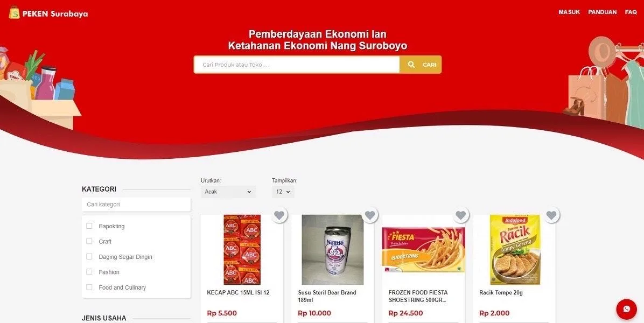The image size is (644, 323).
Task: Enable the Craft category checkbox
Action: click(89, 241)
